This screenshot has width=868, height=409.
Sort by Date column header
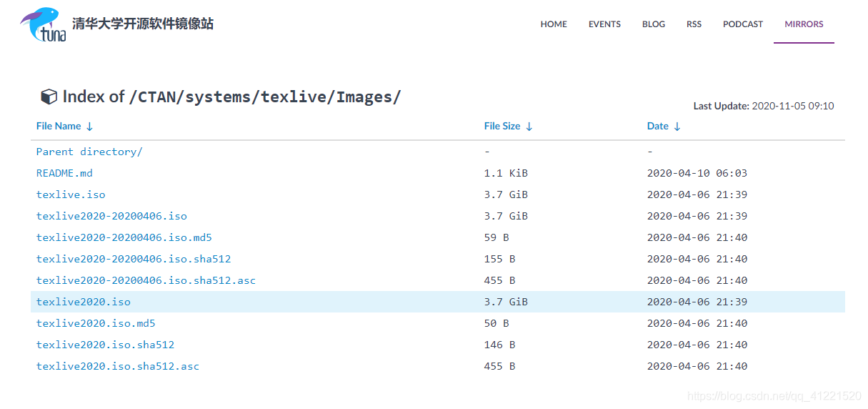[664, 126]
